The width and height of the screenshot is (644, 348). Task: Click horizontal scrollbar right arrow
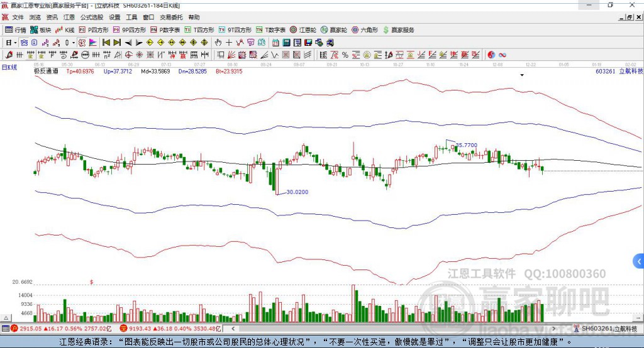[x=553, y=329]
